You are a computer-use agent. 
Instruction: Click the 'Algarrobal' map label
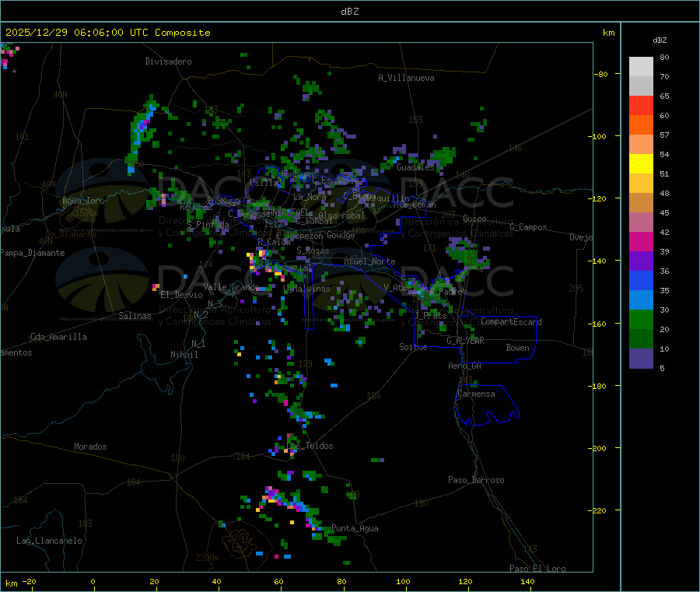[x=341, y=215]
